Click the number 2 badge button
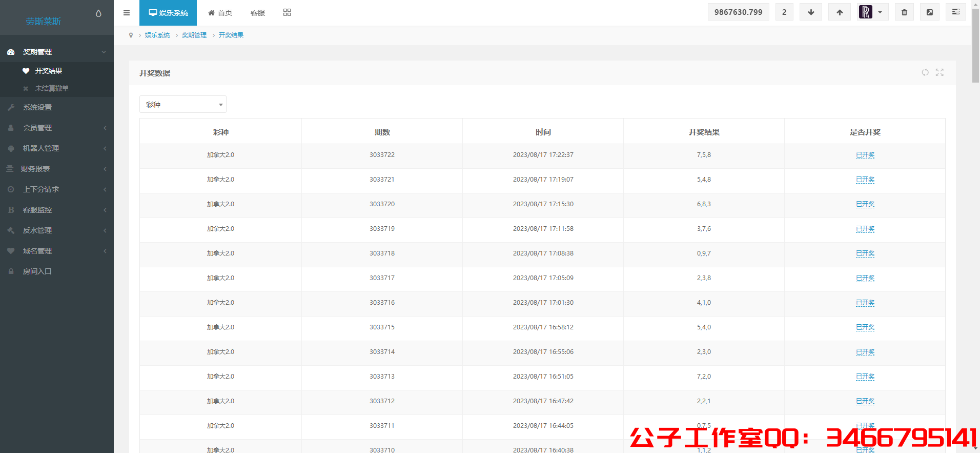The image size is (980, 453). [784, 12]
